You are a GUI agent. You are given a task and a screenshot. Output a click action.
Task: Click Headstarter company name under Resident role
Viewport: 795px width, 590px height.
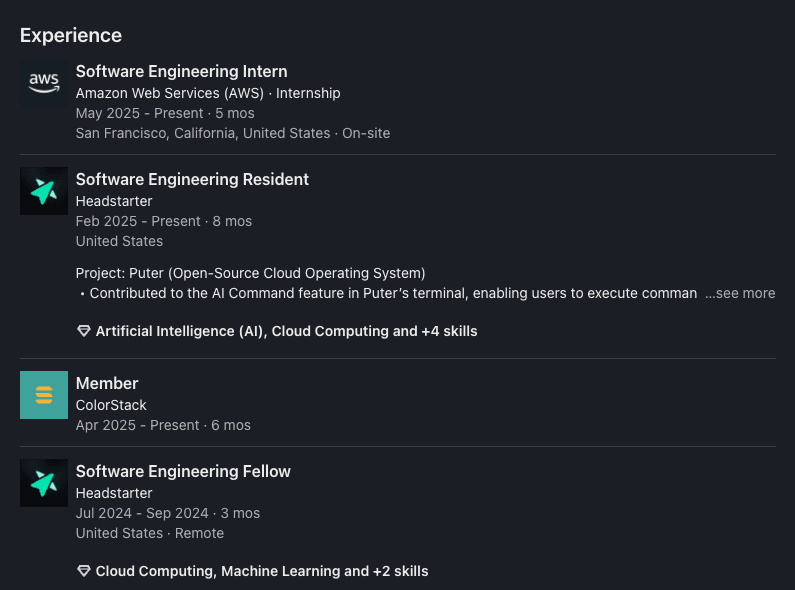click(114, 201)
